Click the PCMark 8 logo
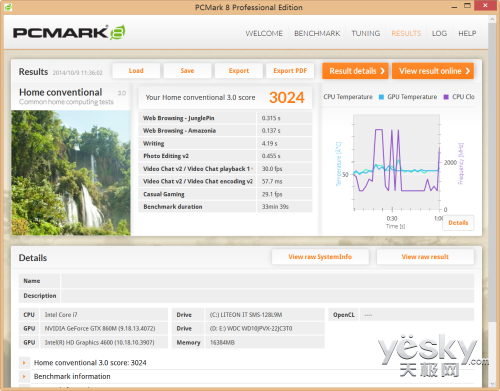 click(x=69, y=32)
